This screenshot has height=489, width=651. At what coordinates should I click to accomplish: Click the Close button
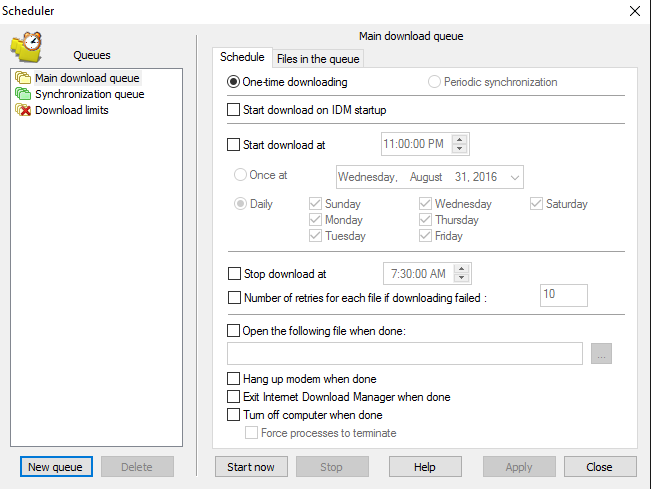coord(600,467)
